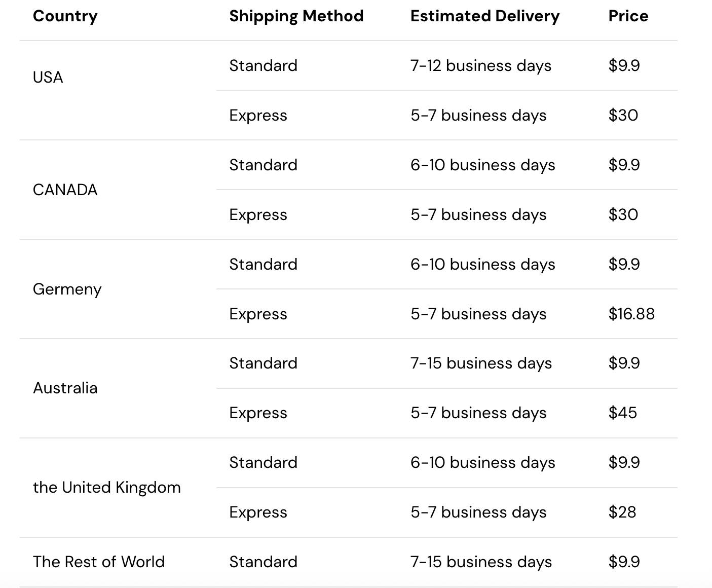Click the $45 Australia express price
The width and height of the screenshot is (712, 588).
(x=622, y=413)
